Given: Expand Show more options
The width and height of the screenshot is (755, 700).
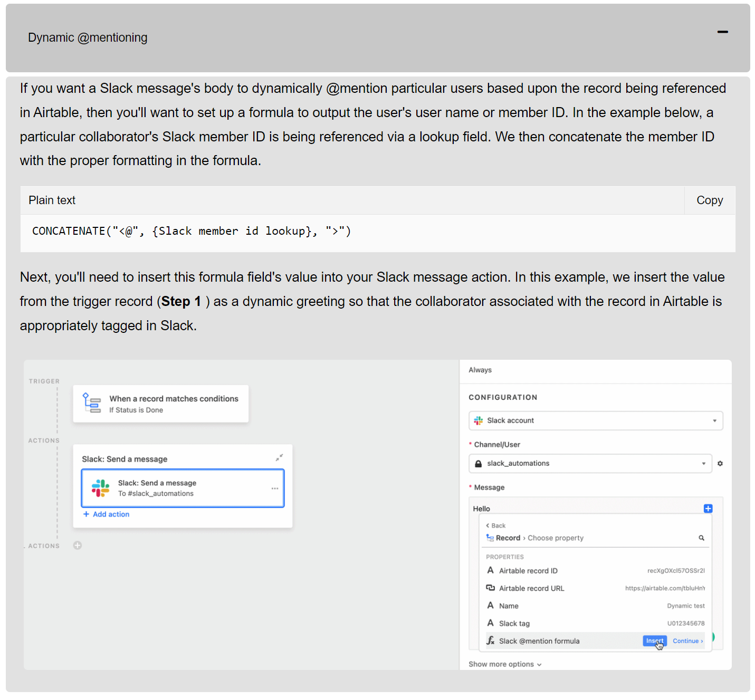Looking at the screenshot, I should 505,664.
